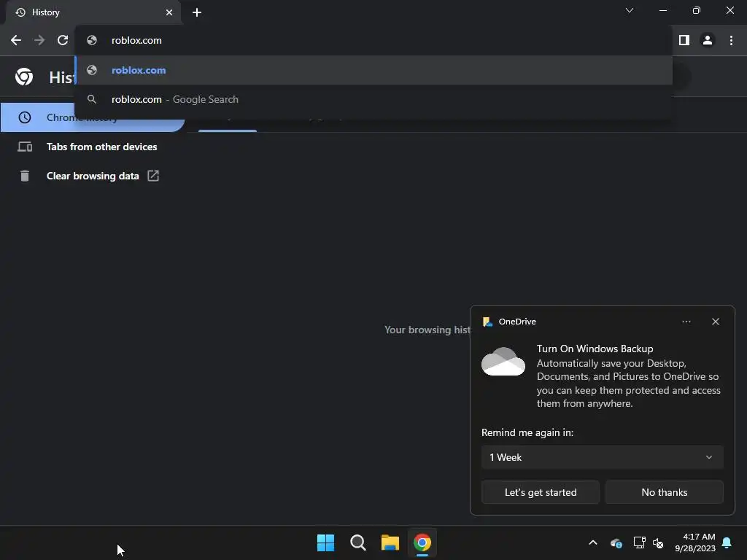Open the clock showing 4:17 AM
Viewport: 747px width, 560px height.
click(695, 542)
